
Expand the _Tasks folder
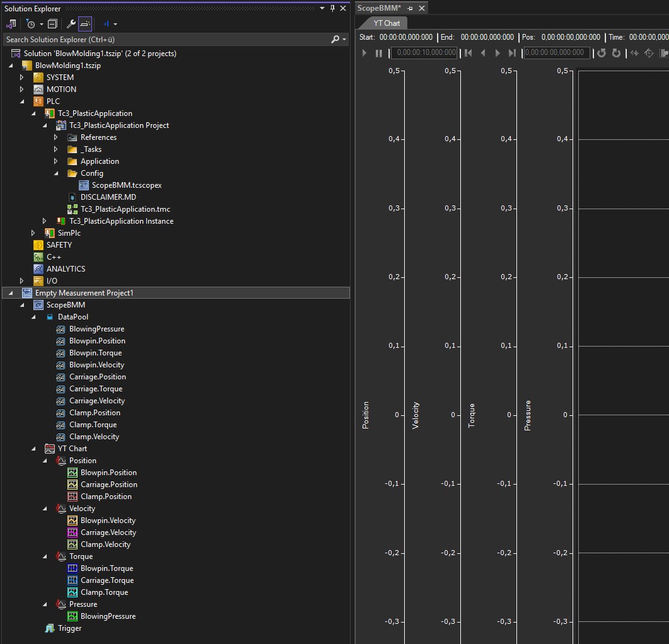56,149
